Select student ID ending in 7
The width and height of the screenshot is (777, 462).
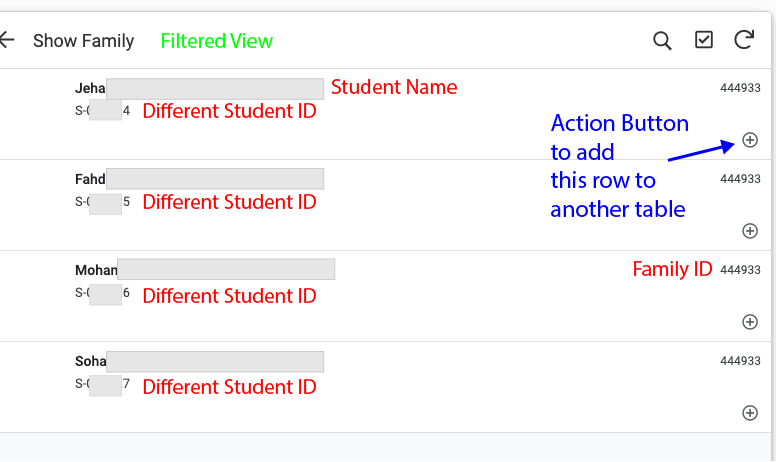[103, 384]
